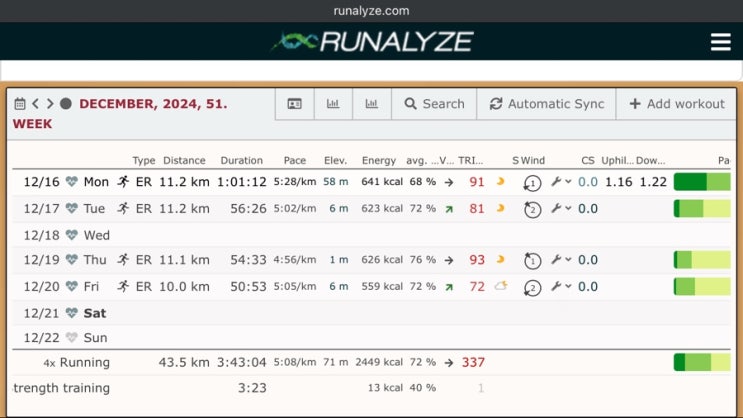The height and width of the screenshot is (418, 743).
Task: Open the 12/21 heart health icon
Action: [72, 313]
